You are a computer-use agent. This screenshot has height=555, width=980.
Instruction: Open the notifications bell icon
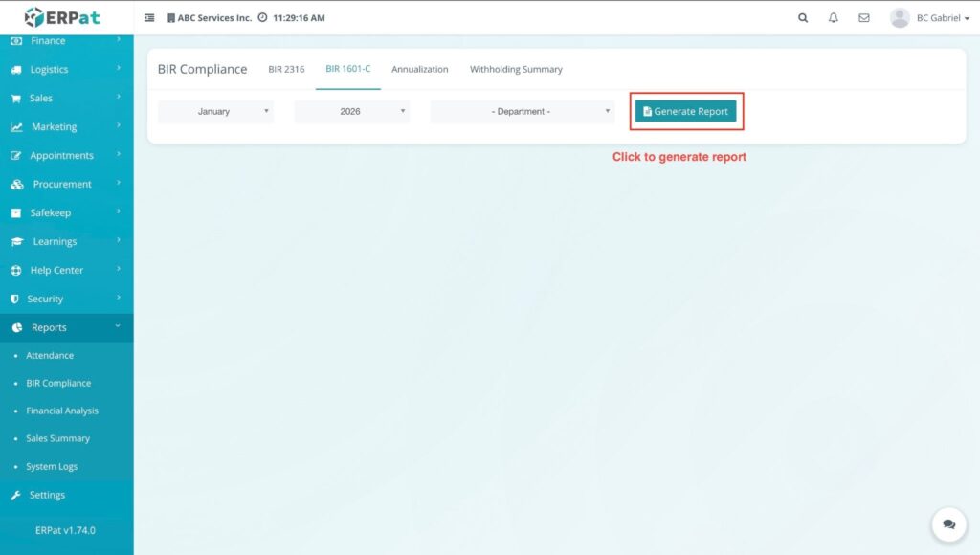coord(834,18)
